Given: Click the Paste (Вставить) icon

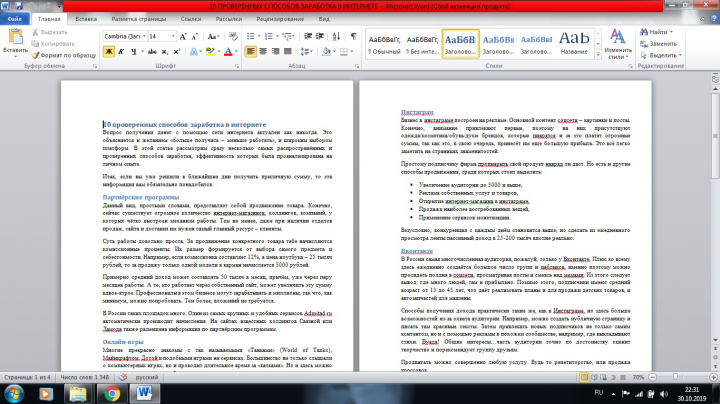Looking at the screenshot, I should coord(15,37).
